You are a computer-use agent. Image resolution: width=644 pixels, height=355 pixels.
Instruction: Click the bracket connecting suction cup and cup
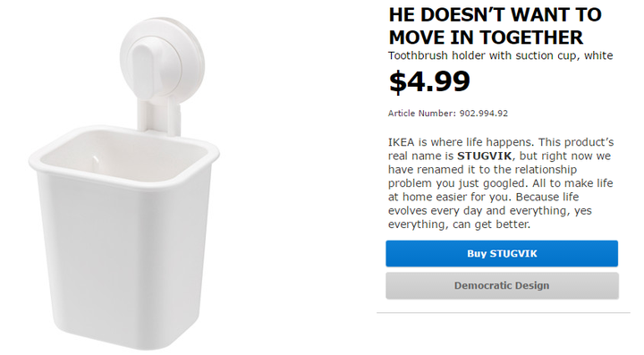(x=159, y=116)
